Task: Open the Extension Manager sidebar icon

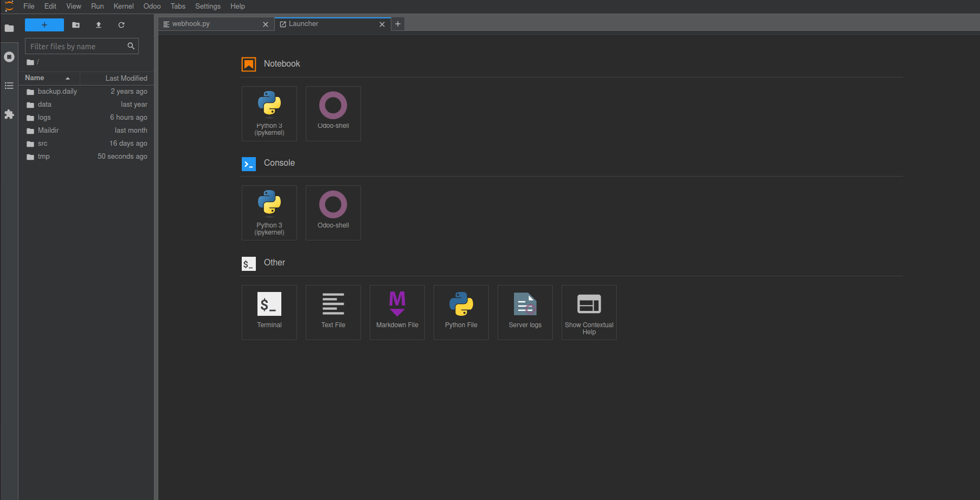Action: pos(9,114)
